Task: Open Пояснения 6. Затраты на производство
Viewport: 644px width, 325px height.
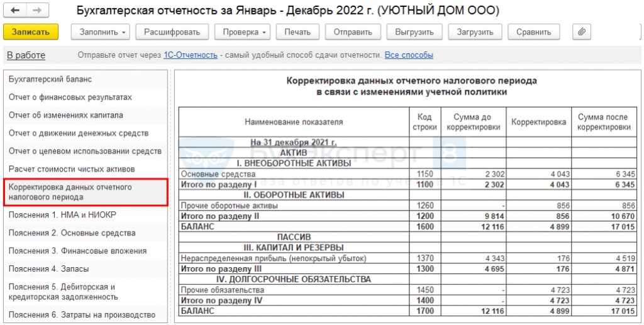Action: 86,315
